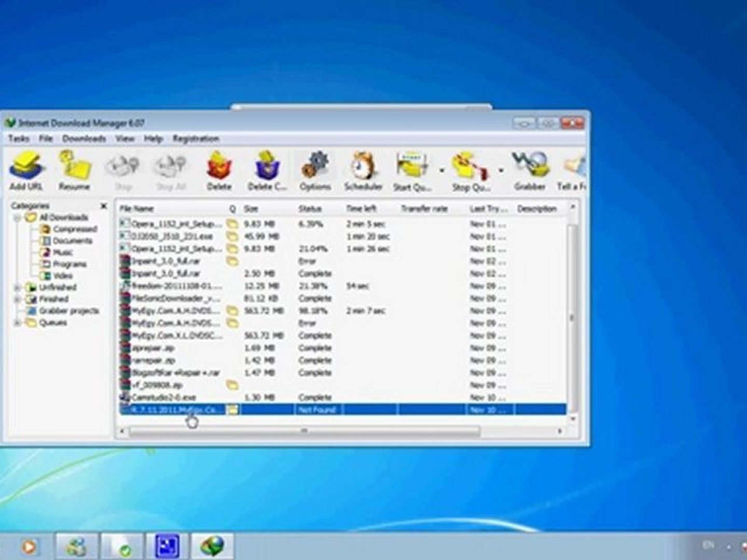Click the Stop Queue icon
The height and width of the screenshot is (560, 747).
[x=470, y=171]
